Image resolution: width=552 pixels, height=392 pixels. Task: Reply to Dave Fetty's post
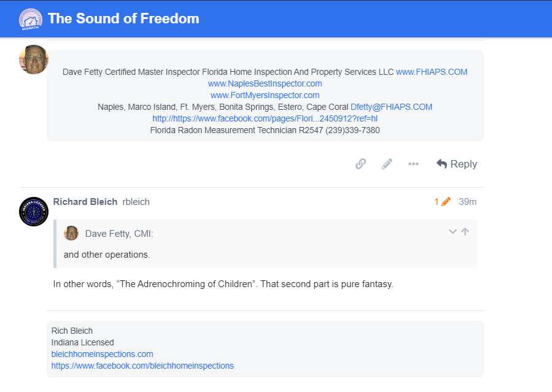point(457,164)
